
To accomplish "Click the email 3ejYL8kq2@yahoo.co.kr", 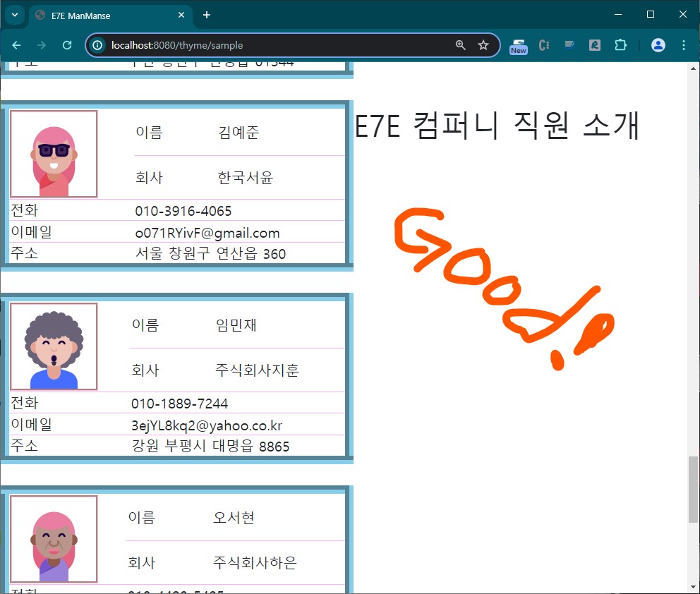I will click(206, 426).
